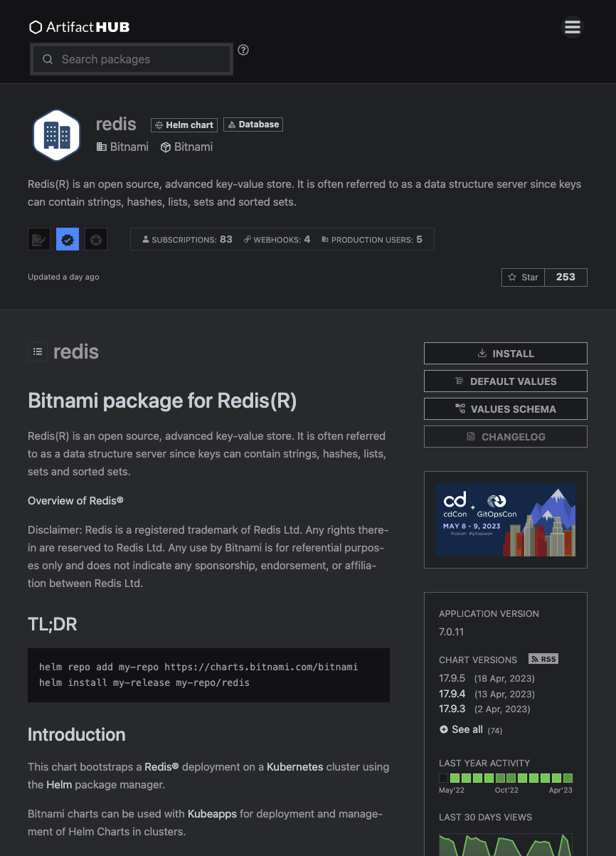
Task: Click the INSTALL button
Action: 506,354
